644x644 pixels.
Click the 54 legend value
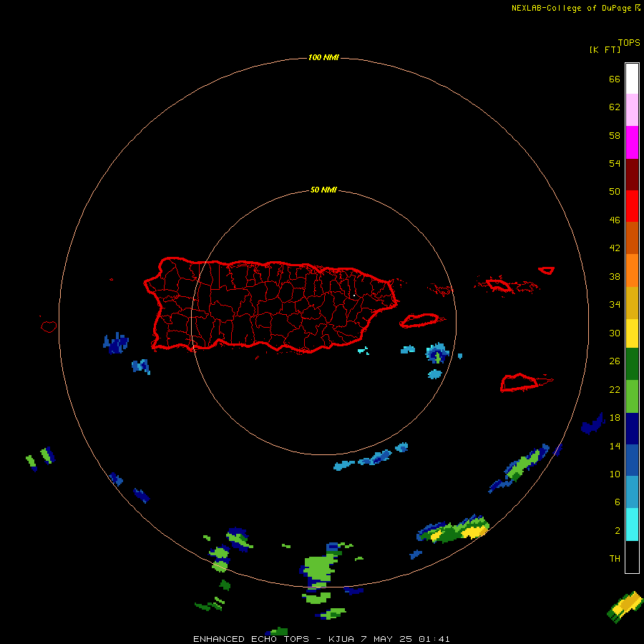pyautogui.click(x=615, y=163)
